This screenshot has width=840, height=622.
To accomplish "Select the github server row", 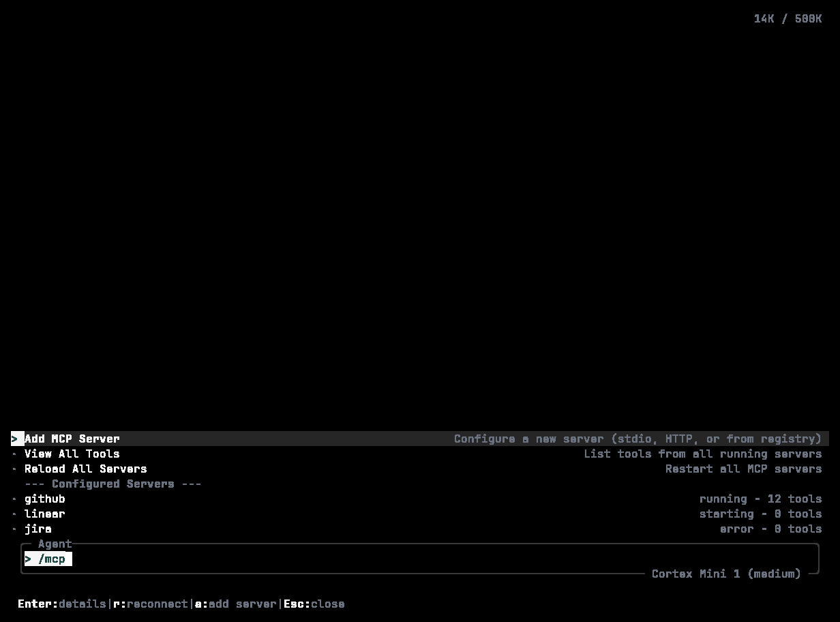I will click(420, 499).
